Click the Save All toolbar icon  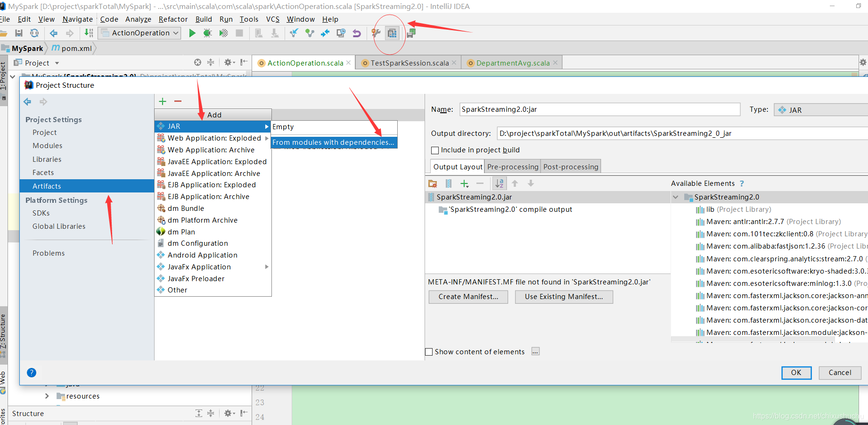(19, 33)
